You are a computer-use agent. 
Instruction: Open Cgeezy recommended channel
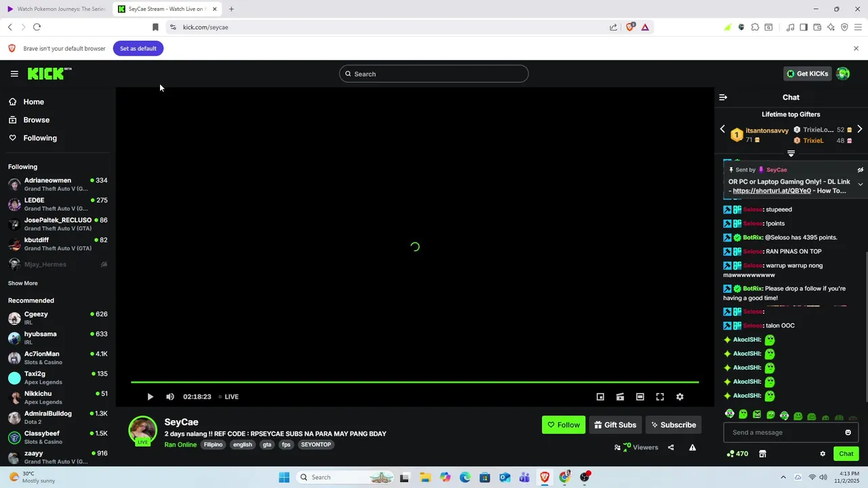click(x=57, y=318)
